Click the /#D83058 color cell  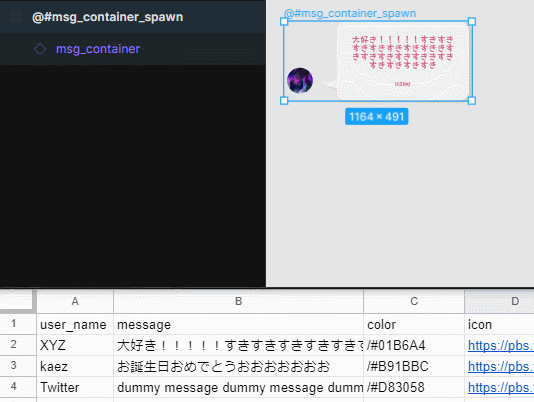pos(414,387)
